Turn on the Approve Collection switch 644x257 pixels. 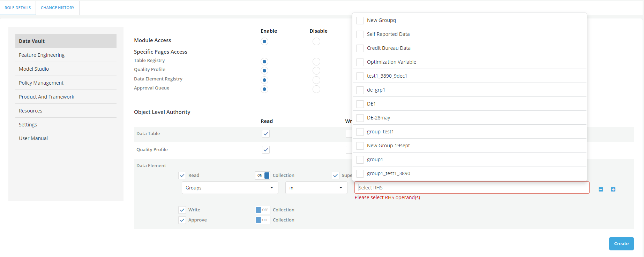(262, 220)
